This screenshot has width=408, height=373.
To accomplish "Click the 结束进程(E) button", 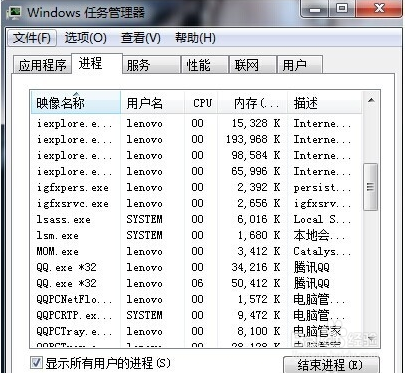I will tap(331, 364).
